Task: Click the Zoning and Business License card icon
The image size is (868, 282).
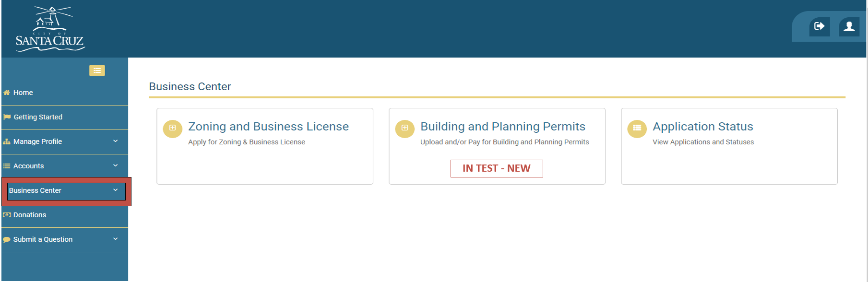Action: 172,129
